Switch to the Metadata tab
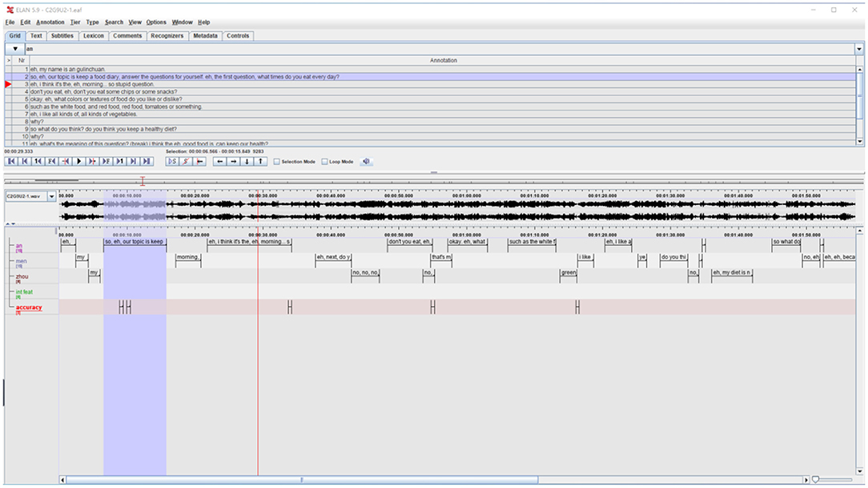Viewport: 868px width, 488px height. 205,35
